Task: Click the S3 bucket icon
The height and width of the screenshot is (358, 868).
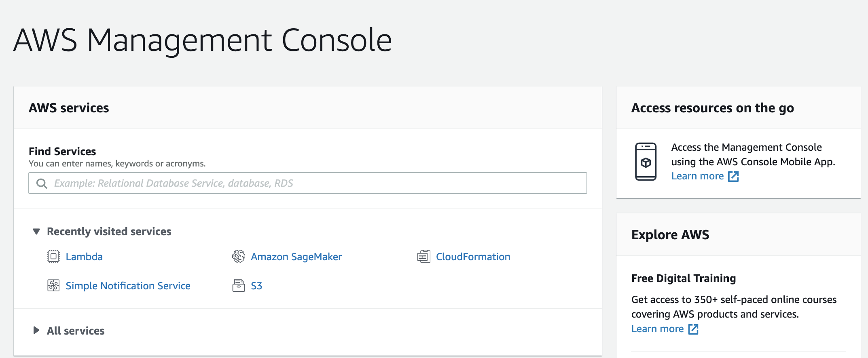Action: click(238, 286)
